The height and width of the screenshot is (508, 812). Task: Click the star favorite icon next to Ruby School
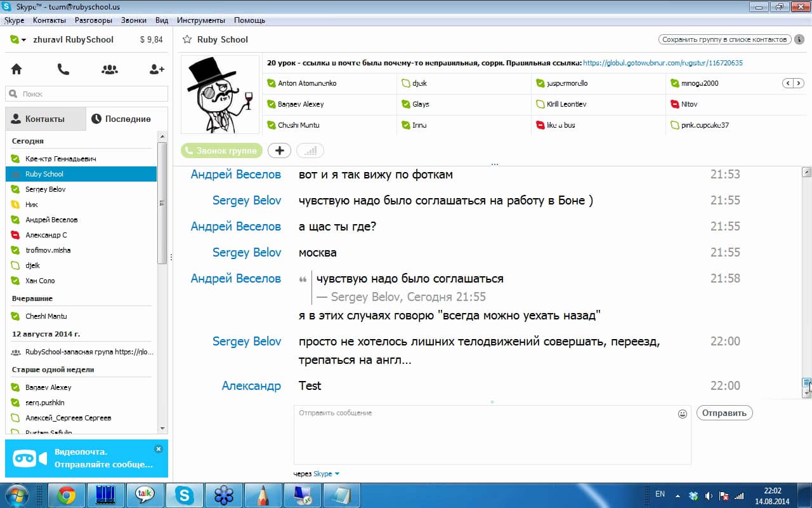(x=187, y=39)
